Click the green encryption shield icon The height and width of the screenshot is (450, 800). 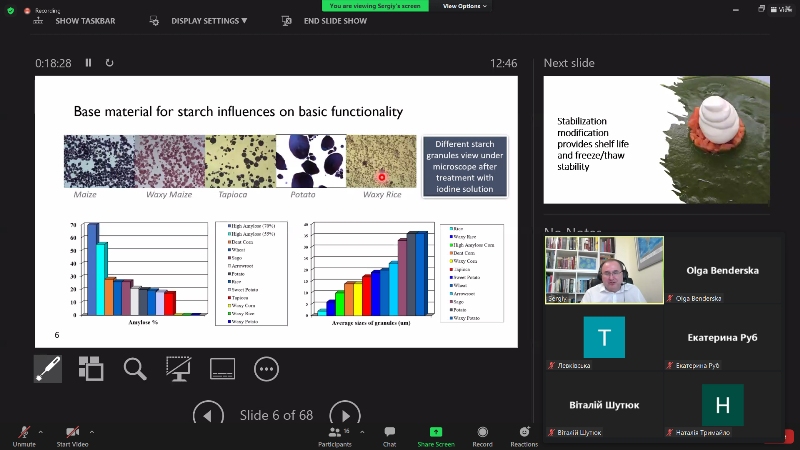point(10,10)
